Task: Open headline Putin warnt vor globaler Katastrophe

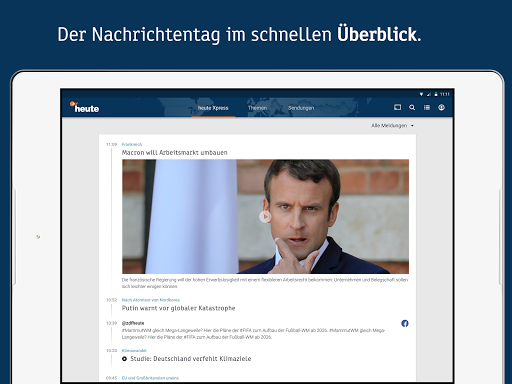Action: point(178,308)
